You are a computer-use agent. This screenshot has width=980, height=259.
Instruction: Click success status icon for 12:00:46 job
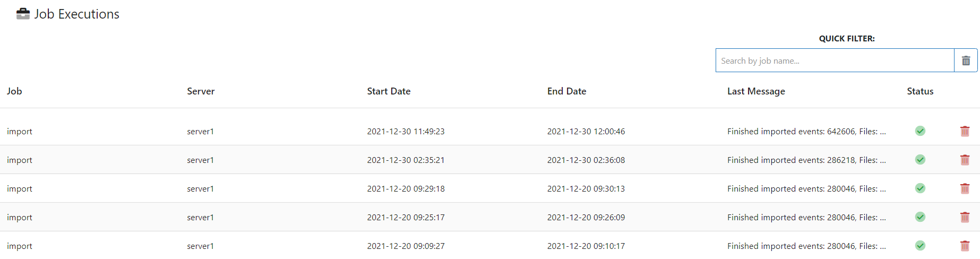(x=920, y=131)
